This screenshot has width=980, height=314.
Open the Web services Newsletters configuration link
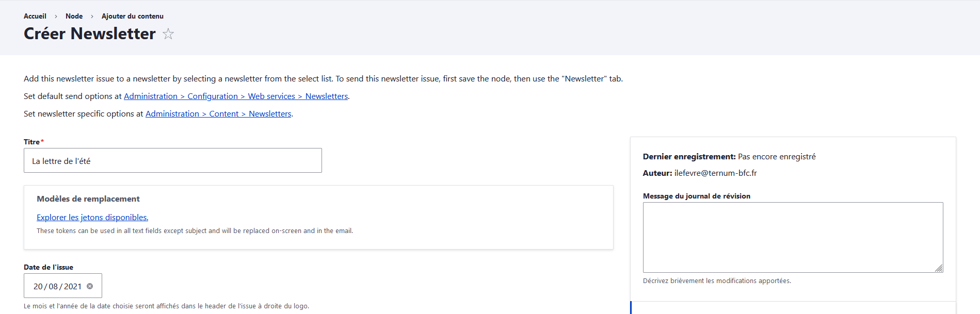coord(236,96)
